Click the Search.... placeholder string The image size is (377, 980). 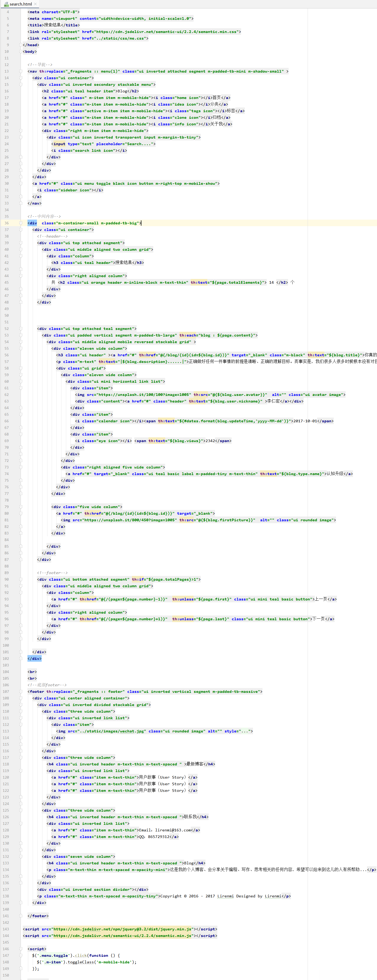coord(139,144)
